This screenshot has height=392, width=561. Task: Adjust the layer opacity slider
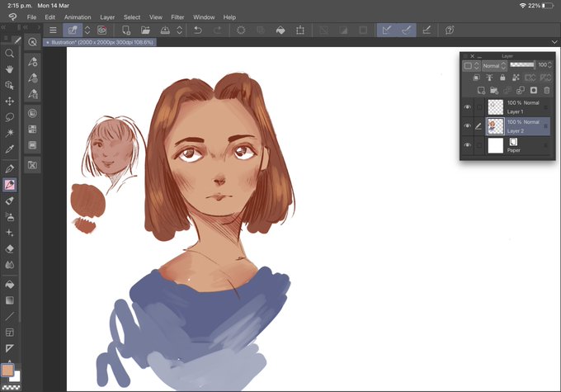tap(522, 65)
